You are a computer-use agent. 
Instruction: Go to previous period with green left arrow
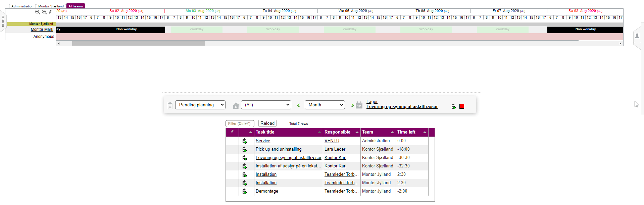pyautogui.click(x=298, y=105)
